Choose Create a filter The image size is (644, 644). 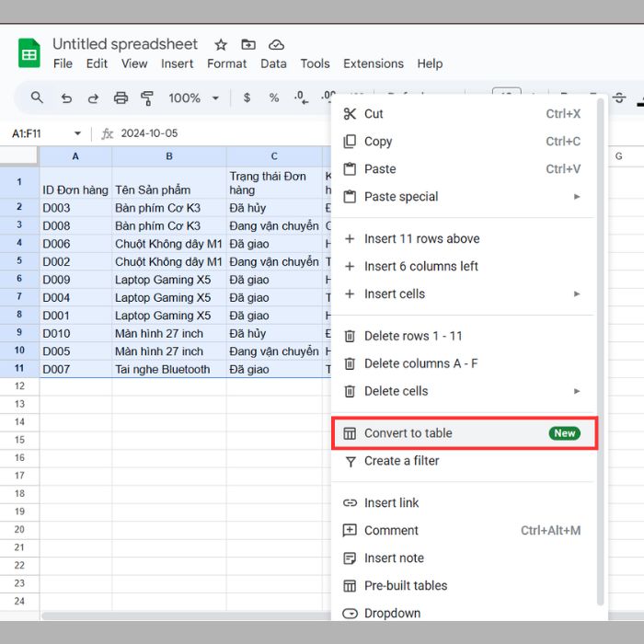464,461
